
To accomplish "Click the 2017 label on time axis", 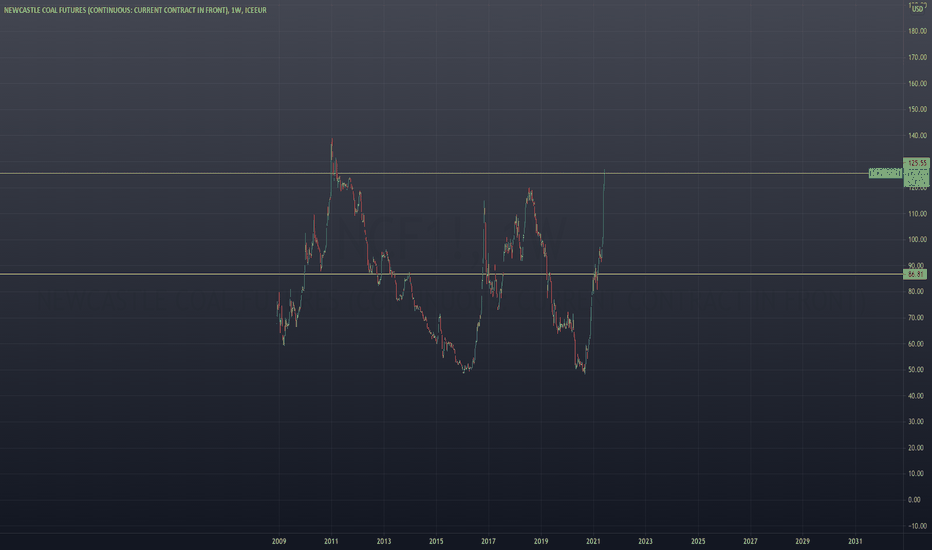I will click(x=488, y=541).
